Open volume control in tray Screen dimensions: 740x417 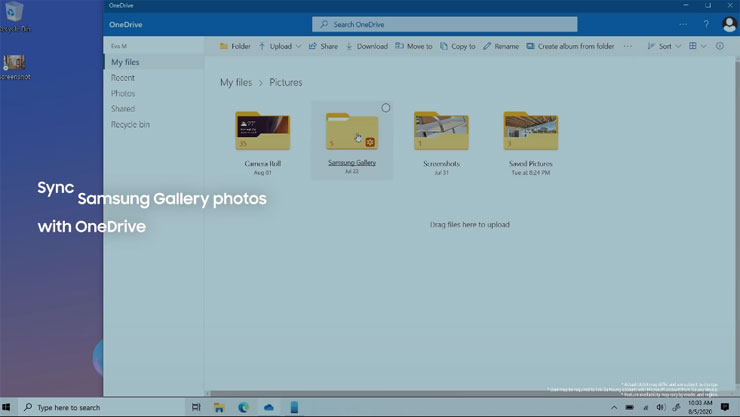(x=660, y=408)
